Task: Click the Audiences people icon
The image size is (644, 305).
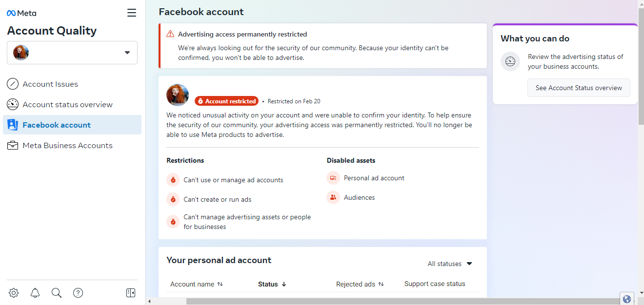Action: (x=333, y=197)
